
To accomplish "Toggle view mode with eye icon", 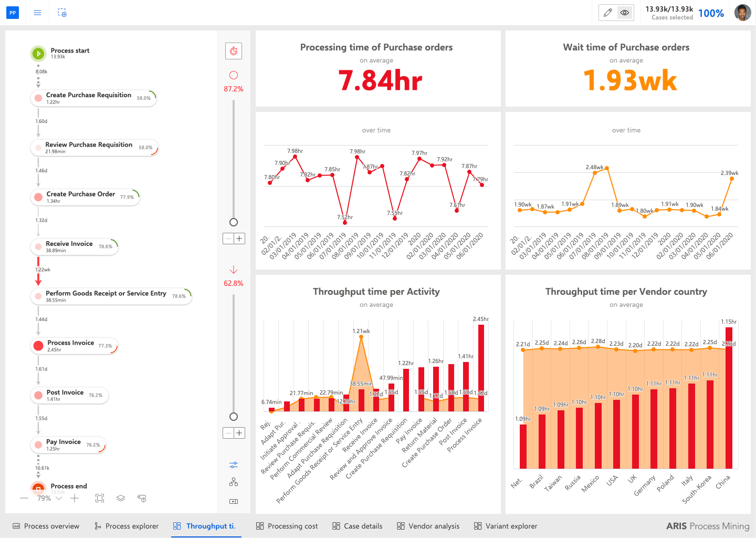I will click(x=625, y=13).
